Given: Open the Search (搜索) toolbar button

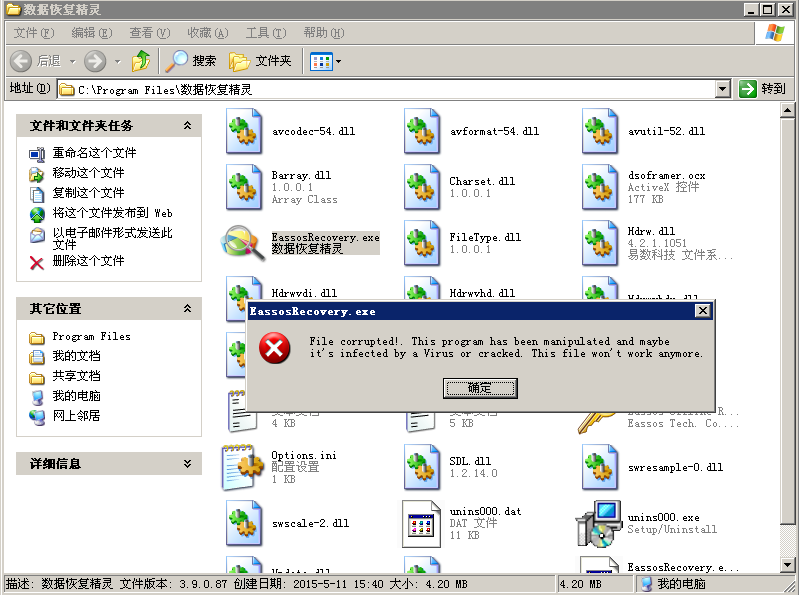Looking at the screenshot, I should pyautogui.click(x=191, y=61).
